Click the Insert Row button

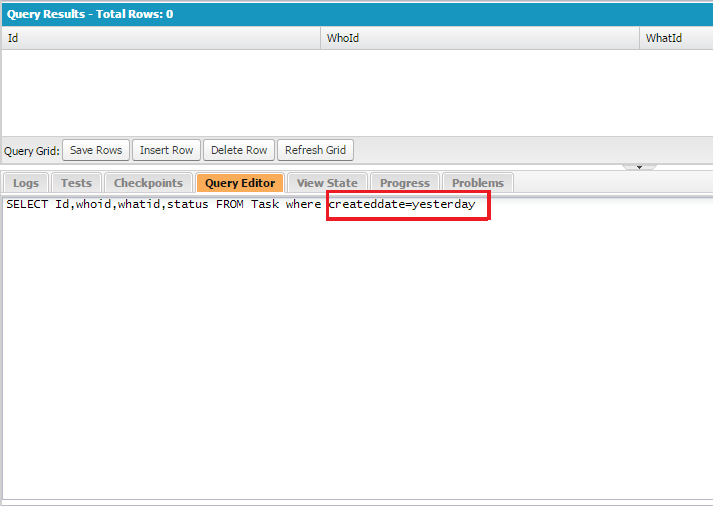pos(166,150)
